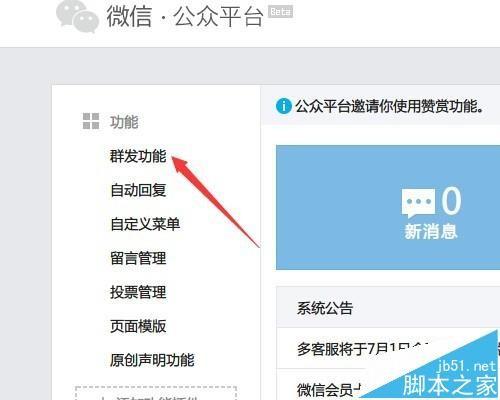
Task: Click the new message bubble icon
Action: pyautogui.click(x=419, y=202)
